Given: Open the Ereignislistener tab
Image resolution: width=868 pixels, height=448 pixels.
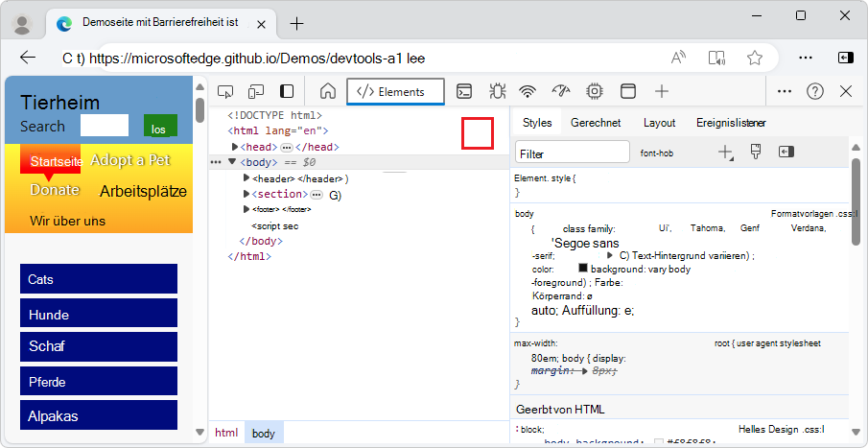Looking at the screenshot, I should 731,123.
